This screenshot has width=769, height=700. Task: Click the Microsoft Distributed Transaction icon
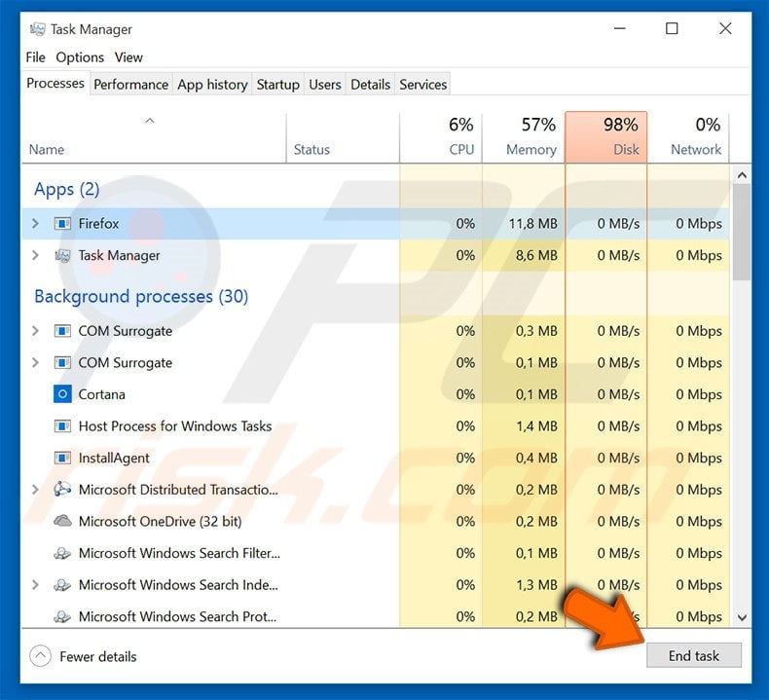coord(62,490)
